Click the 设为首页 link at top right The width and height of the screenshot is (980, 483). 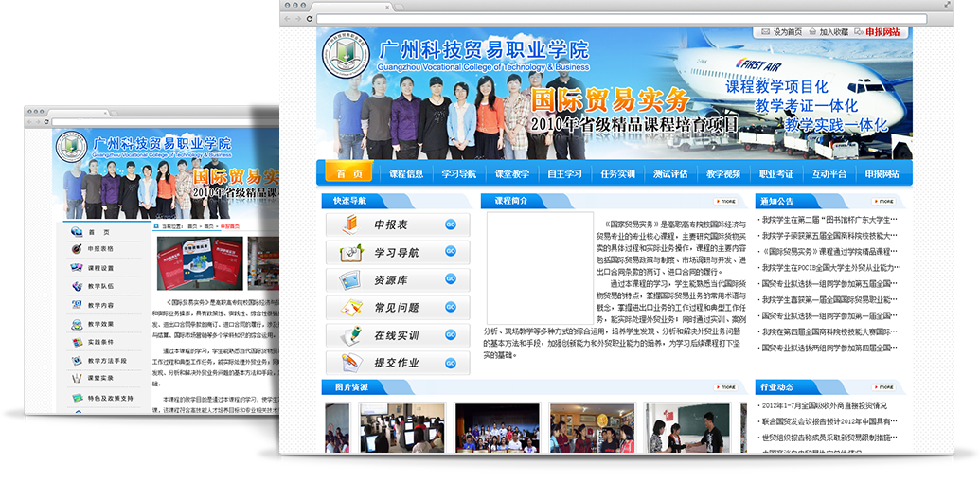coord(788,32)
